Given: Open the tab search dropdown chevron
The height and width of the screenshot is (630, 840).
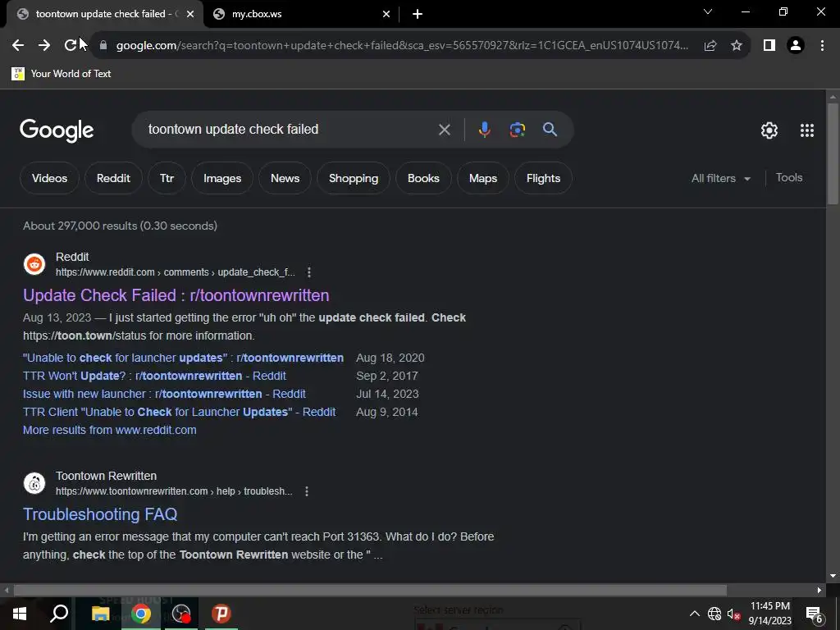Looking at the screenshot, I should click(708, 11).
